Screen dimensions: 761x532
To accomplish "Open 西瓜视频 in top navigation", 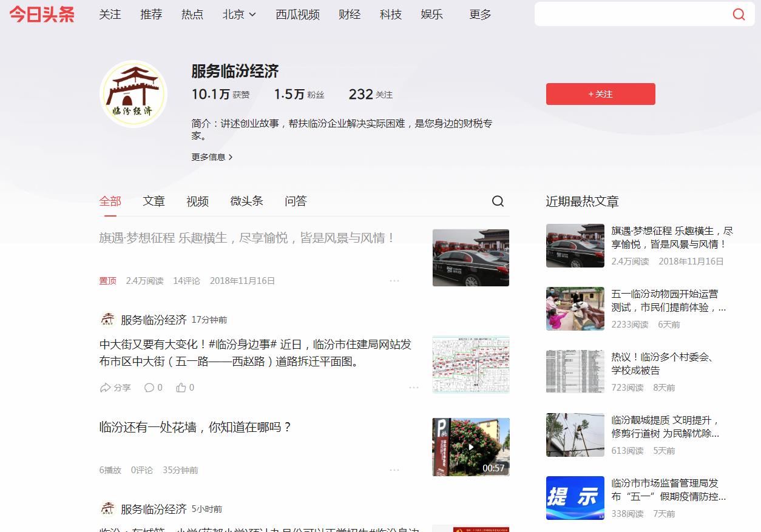I will pos(297,15).
